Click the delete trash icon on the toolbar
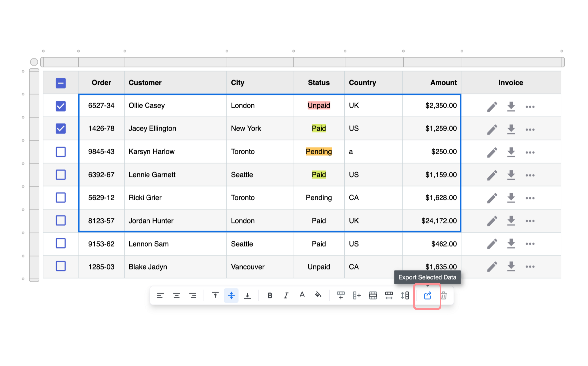Image resolution: width=588 pixels, height=366 pixels. (x=444, y=295)
